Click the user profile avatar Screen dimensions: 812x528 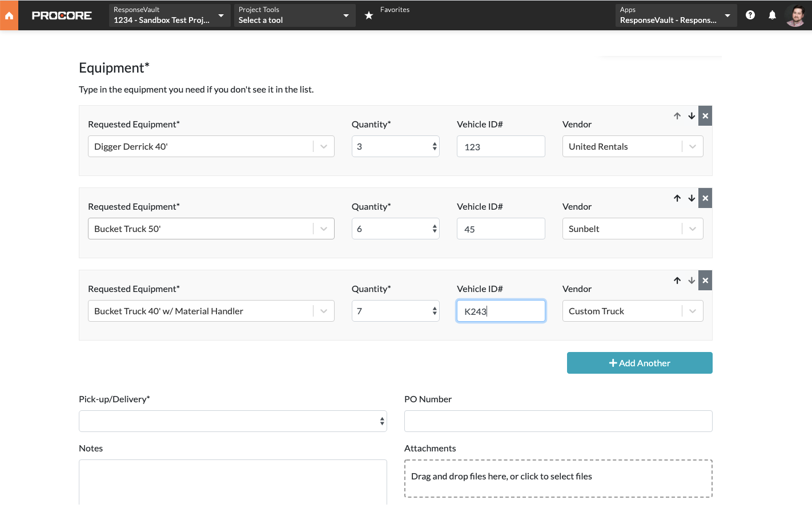click(x=797, y=15)
